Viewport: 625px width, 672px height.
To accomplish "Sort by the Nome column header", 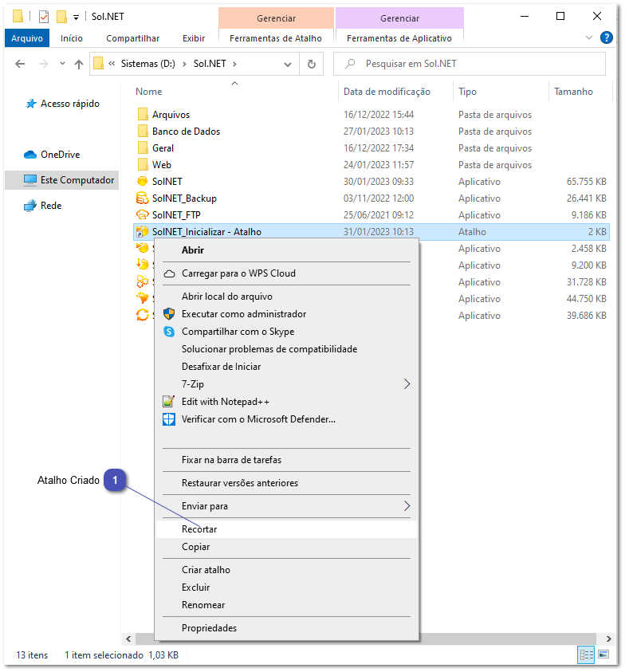I will tap(149, 92).
